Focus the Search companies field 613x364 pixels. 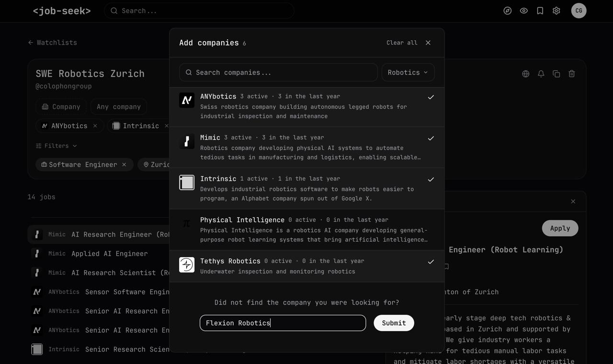click(x=278, y=72)
